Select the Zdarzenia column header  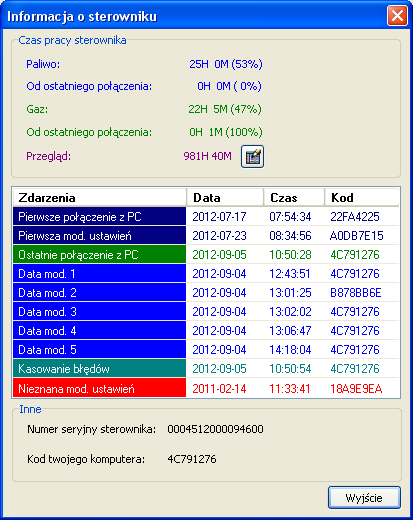[x=99, y=198]
